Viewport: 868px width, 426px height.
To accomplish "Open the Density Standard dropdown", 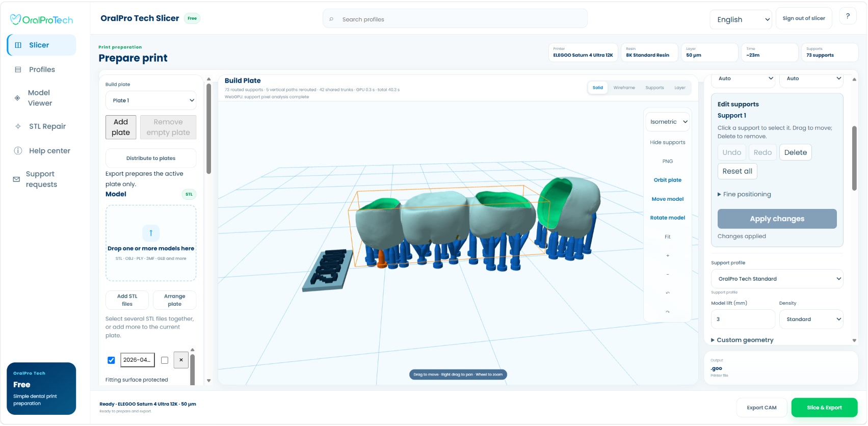I will 811,319.
